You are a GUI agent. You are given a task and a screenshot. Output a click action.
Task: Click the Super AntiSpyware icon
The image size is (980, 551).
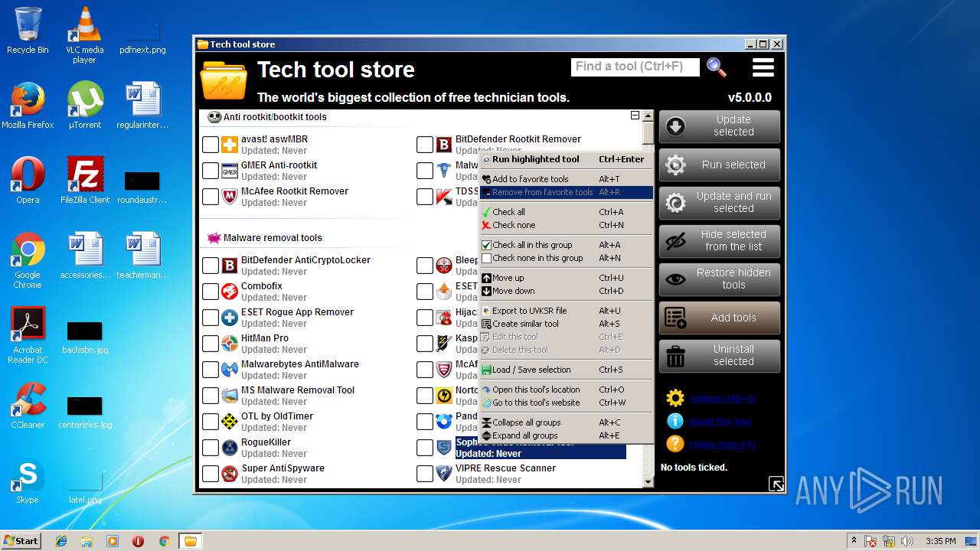pyautogui.click(x=230, y=474)
